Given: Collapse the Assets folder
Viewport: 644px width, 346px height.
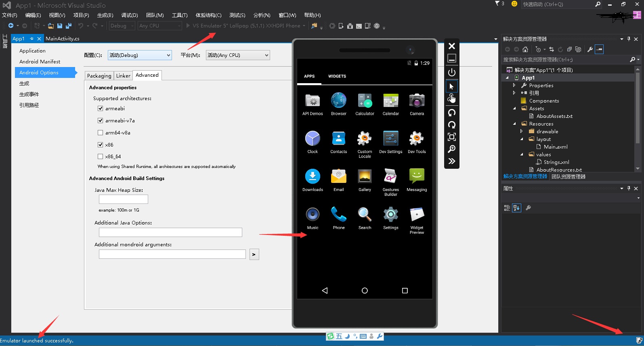Looking at the screenshot, I should point(514,109).
